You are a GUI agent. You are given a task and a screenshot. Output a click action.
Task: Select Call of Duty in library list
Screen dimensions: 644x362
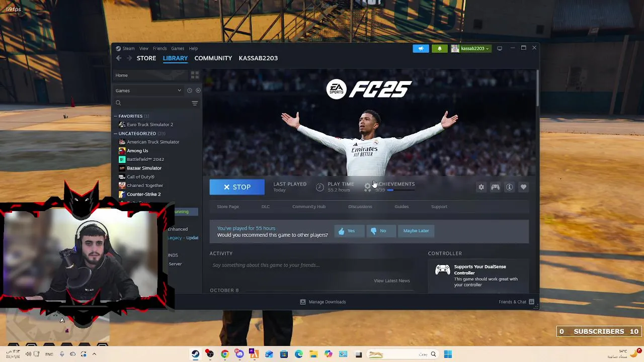click(140, 177)
